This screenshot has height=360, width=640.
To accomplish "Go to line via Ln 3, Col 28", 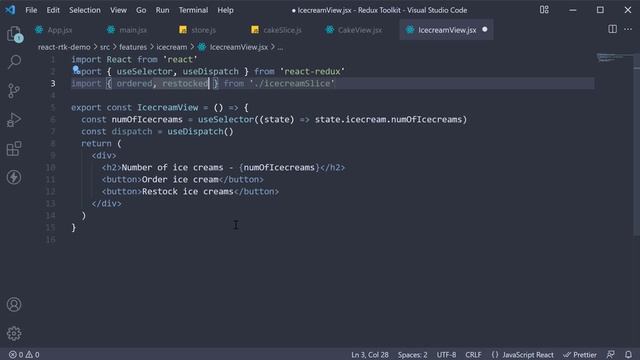I will click(370, 355).
